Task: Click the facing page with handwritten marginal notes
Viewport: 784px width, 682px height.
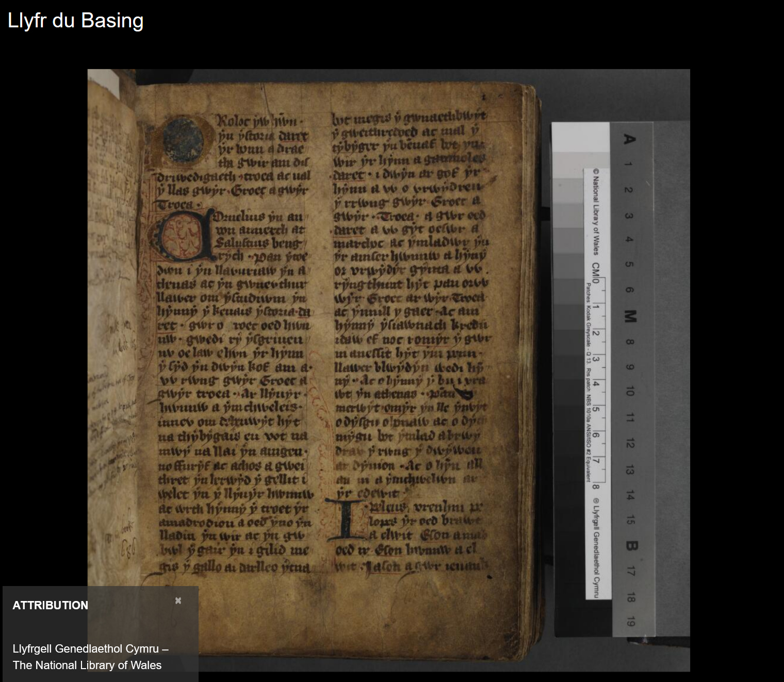Action: coord(111,361)
